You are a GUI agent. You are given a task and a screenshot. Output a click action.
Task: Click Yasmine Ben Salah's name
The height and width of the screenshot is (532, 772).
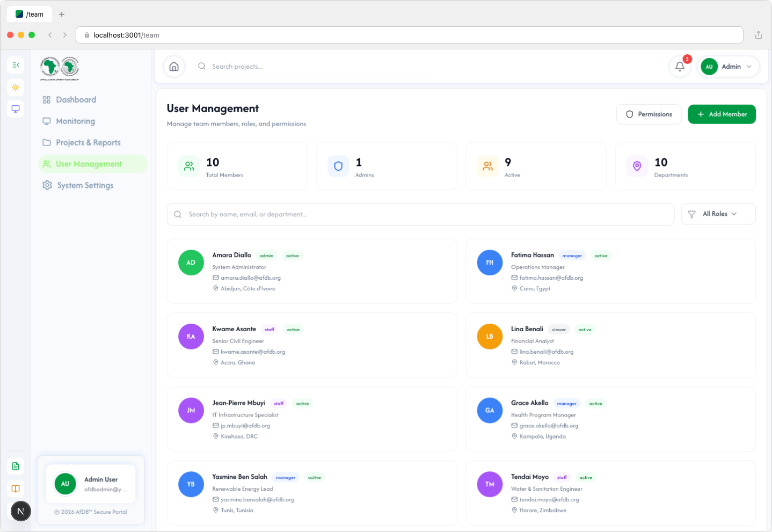tap(239, 477)
